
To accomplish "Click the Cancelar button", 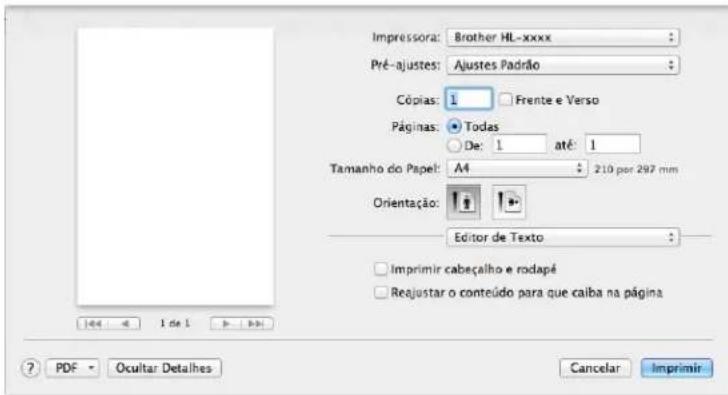I will (x=595, y=369).
